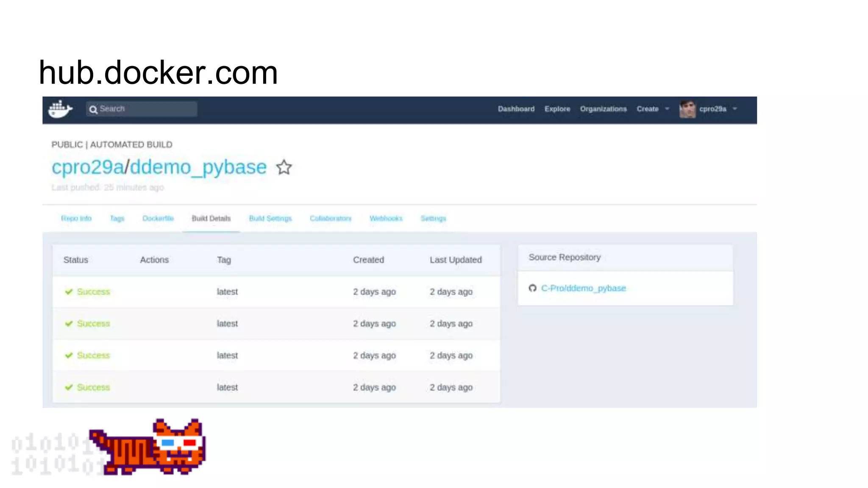Star the ddemo_pybase repository
Image resolution: width=868 pixels, height=488 pixels.
[284, 167]
